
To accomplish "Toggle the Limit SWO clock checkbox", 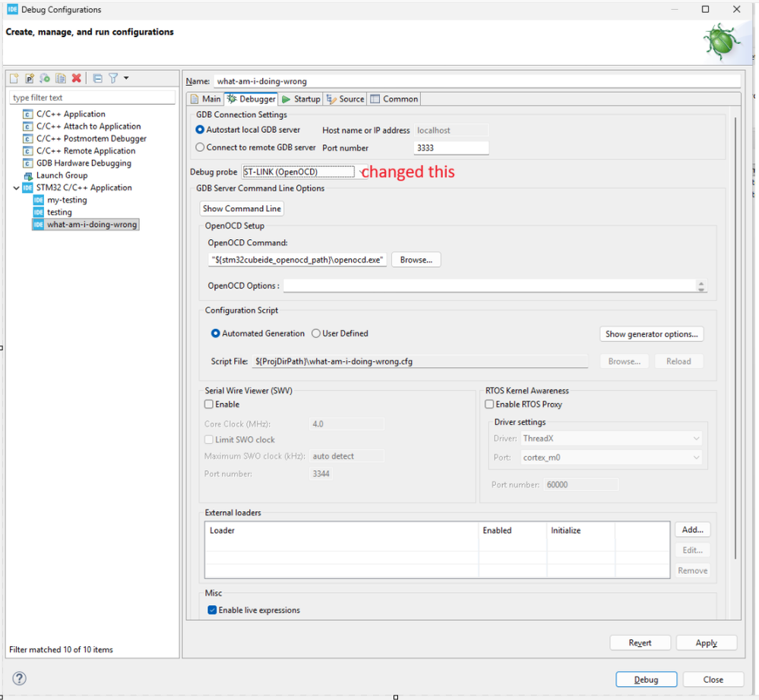I will 209,440.
